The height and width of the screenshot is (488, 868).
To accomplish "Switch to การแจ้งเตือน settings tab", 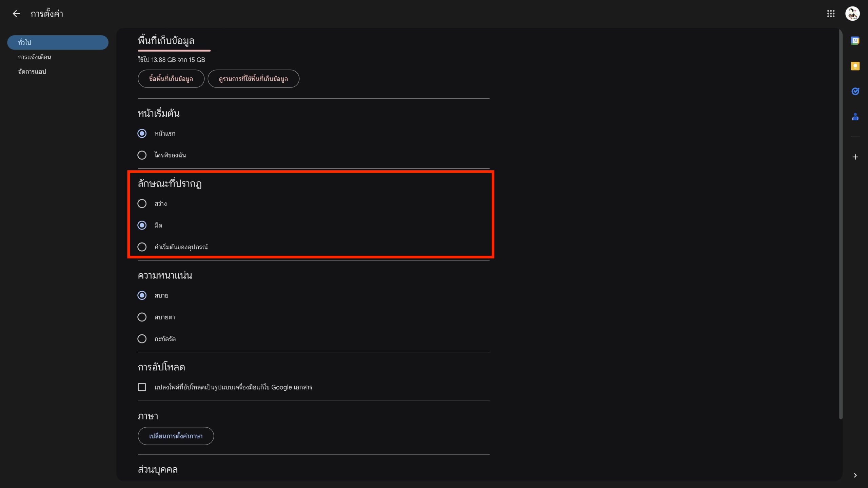I will 35,57.
